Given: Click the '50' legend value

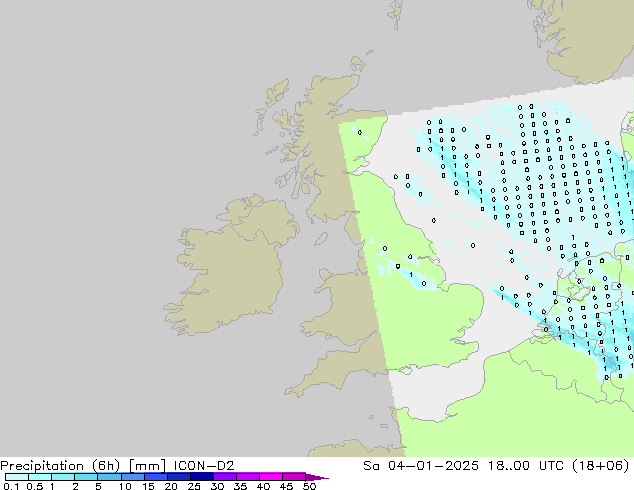Looking at the screenshot, I should click(x=309, y=486).
